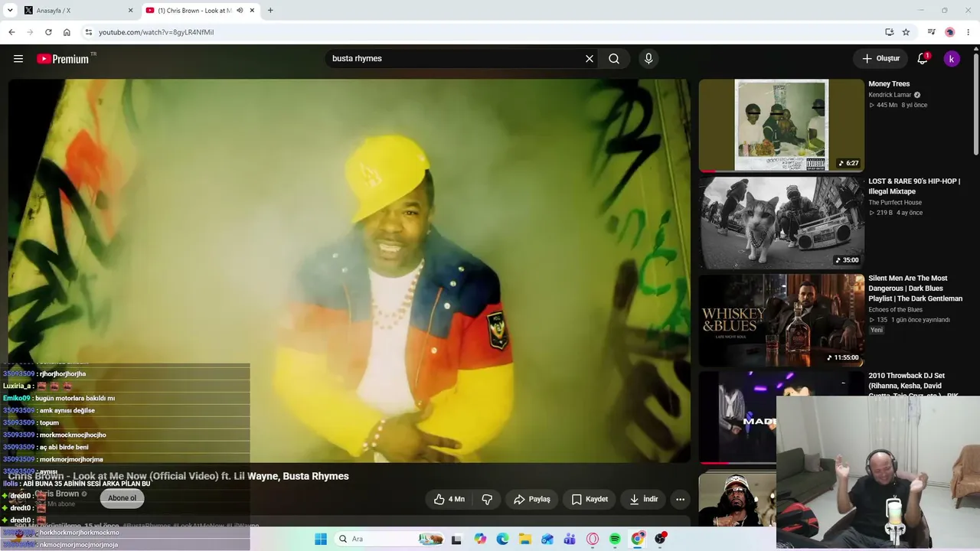This screenshot has width=980, height=551.
Task: Switch to the Anasayfa / X tab
Action: click(78, 10)
